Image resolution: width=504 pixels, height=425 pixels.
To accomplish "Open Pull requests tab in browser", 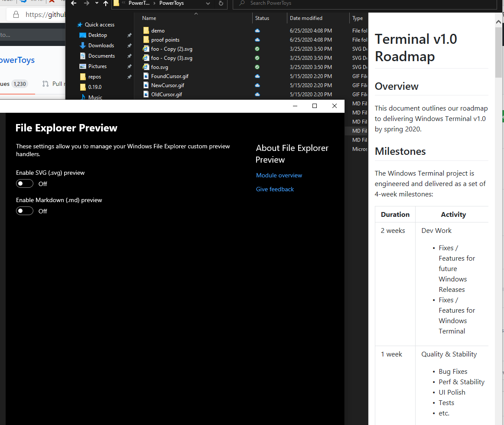I will [x=54, y=84].
